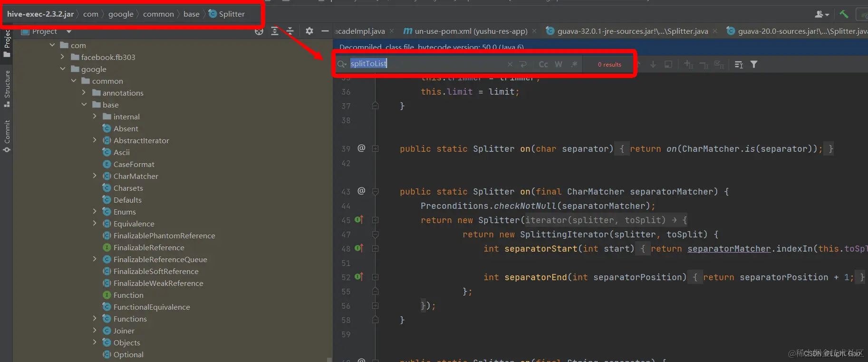
Task: Collapse the com folder
Action: pyautogui.click(x=52, y=45)
